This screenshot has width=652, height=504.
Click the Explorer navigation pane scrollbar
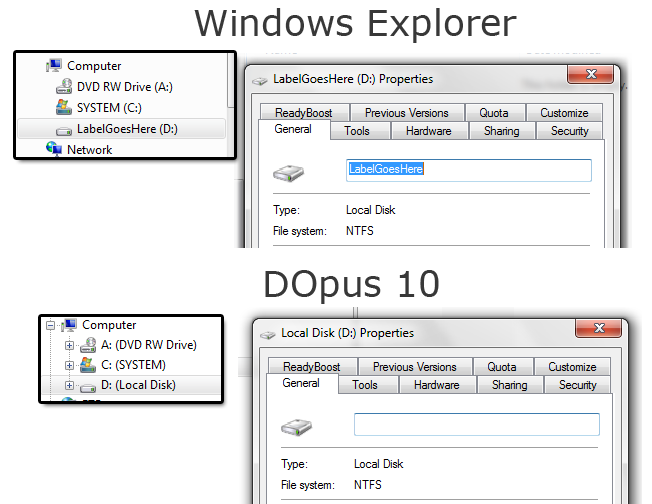(230, 80)
